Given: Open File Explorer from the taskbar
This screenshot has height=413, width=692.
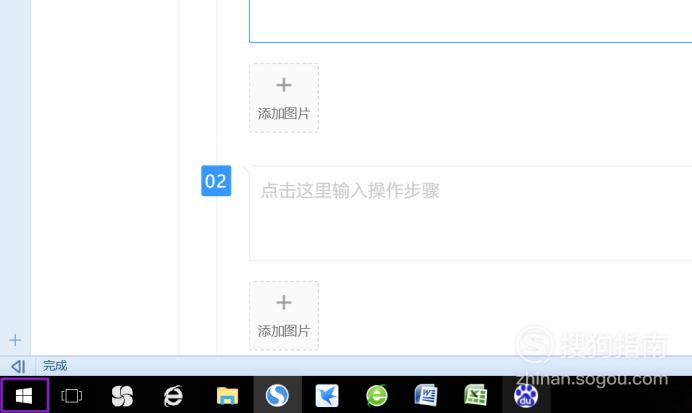Looking at the screenshot, I should pyautogui.click(x=227, y=395).
